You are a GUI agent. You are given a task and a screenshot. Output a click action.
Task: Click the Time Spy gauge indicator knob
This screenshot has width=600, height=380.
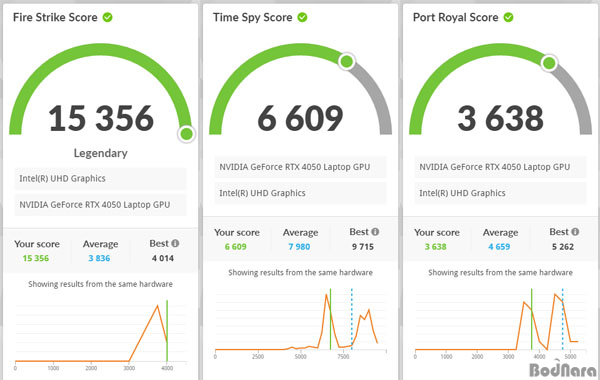[x=347, y=61]
